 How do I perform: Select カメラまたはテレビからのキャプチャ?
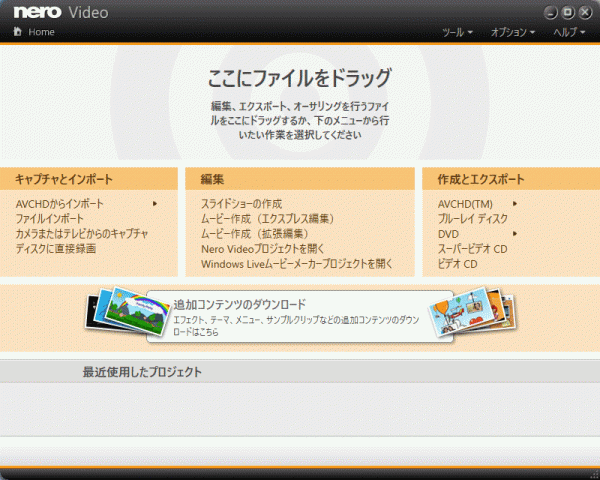(82, 233)
